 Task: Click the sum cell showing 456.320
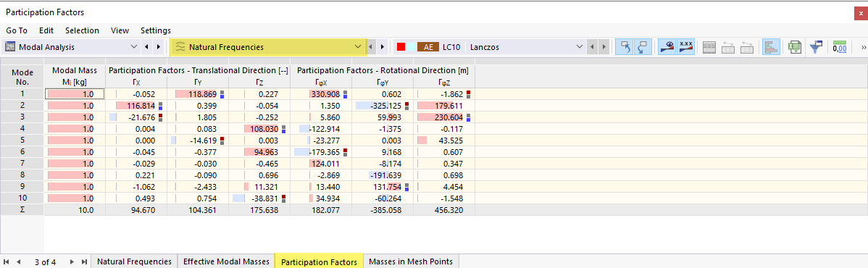tap(444, 210)
